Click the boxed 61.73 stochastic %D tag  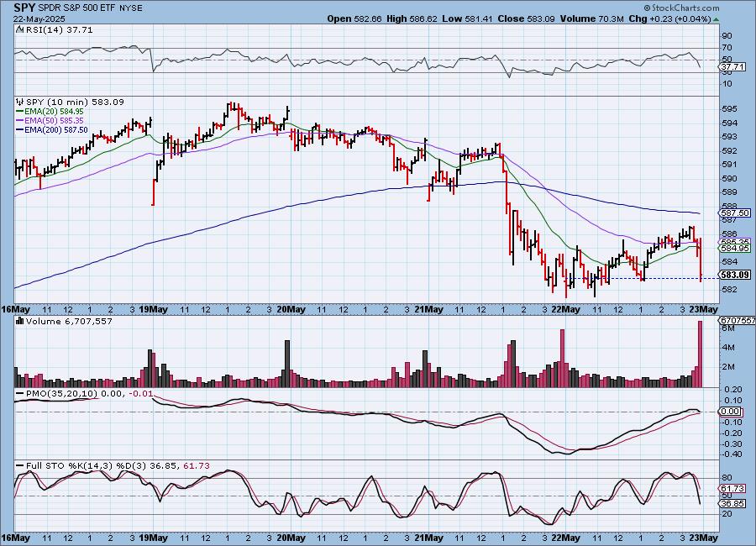732,489
